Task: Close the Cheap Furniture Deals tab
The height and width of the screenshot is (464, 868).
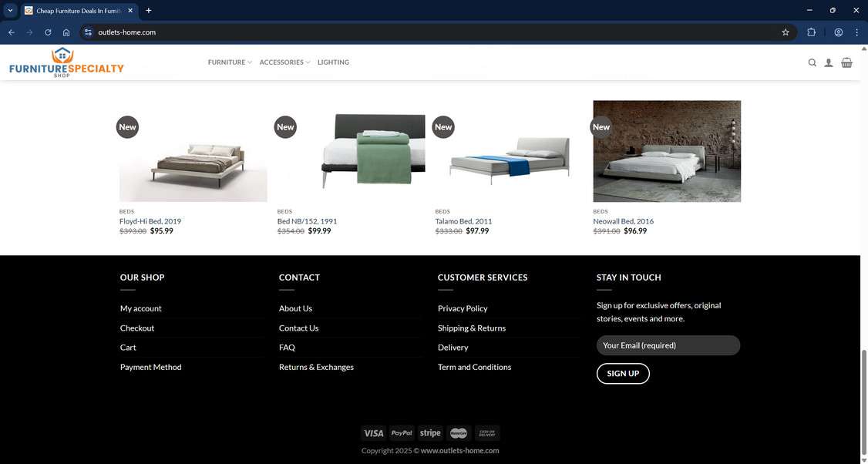Action: coord(130,11)
